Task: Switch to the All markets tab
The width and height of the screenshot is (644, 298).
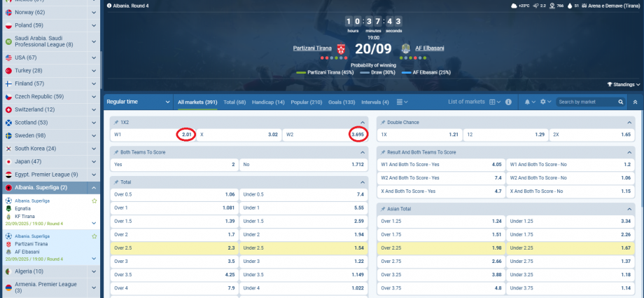Action: click(x=197, y=102)
